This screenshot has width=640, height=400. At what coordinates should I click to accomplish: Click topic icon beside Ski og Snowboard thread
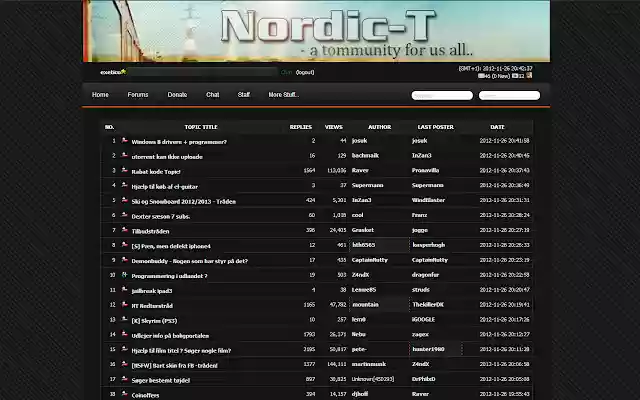[124, 200]
